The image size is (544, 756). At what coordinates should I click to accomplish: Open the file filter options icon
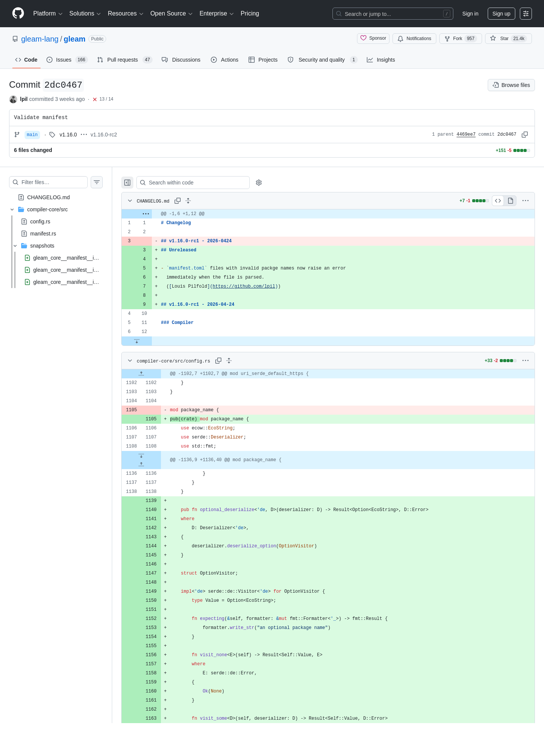97,182
